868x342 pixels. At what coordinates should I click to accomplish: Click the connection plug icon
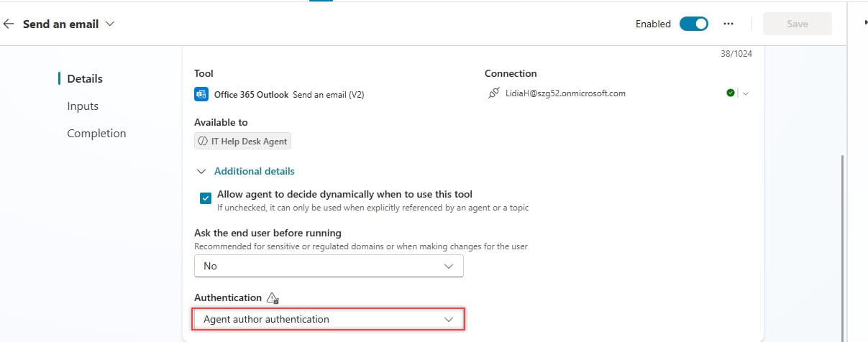(493, 93)
